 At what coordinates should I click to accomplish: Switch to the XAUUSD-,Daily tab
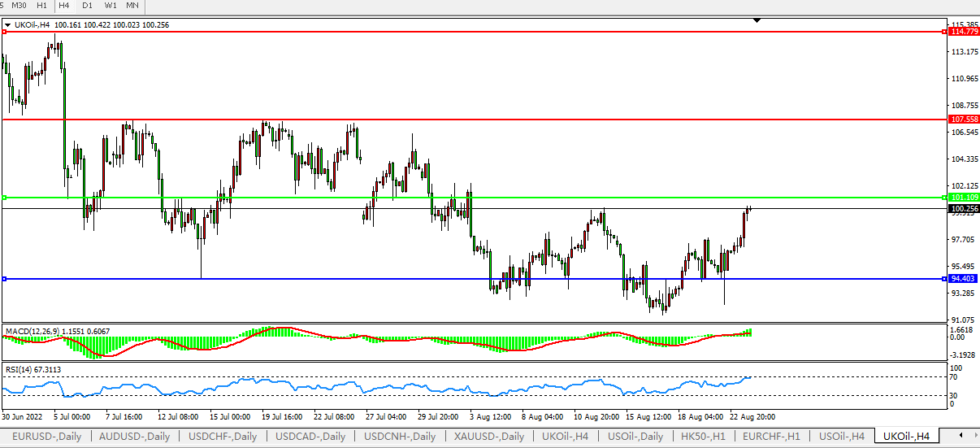[488, 437]
